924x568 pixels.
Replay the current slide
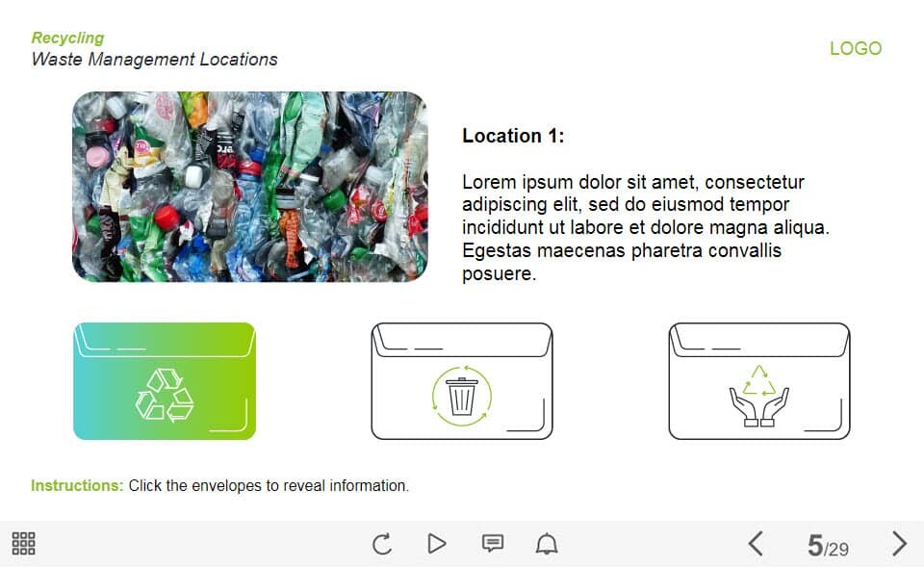(x=382, y=544)
